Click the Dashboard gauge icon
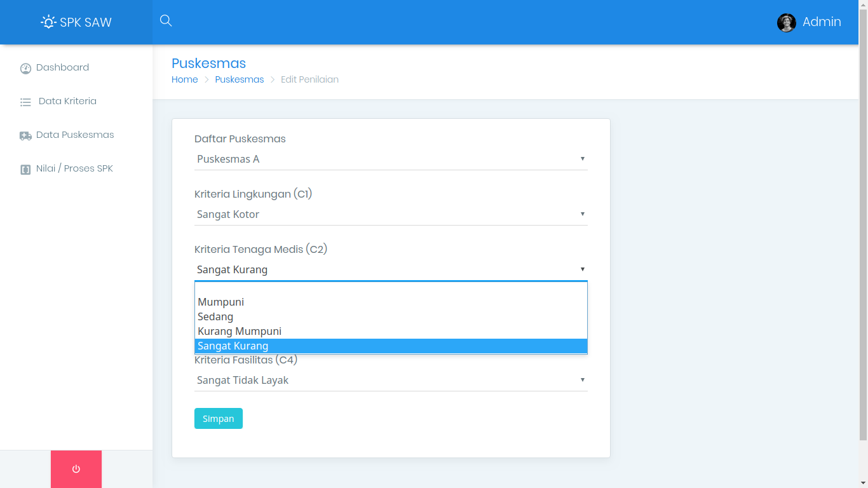This screenshot has width=868, height=488. click(x=25, y=69)
